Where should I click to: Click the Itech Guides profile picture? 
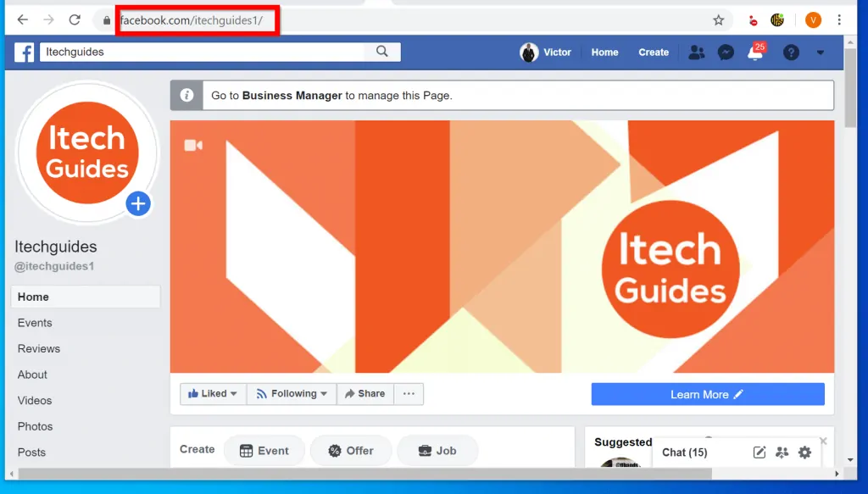pyautogui.click(x=87, y=153)
